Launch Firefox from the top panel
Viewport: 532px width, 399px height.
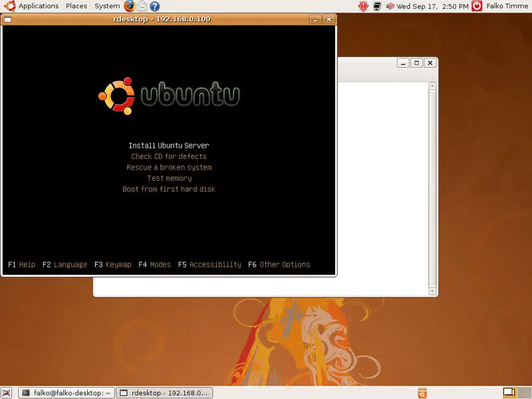[129, 6]
